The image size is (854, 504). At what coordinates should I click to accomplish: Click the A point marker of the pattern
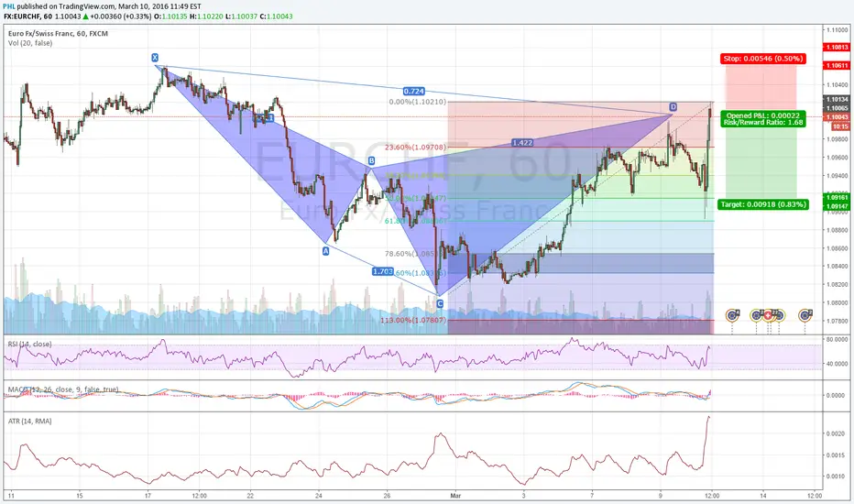[x=325, y=251]
